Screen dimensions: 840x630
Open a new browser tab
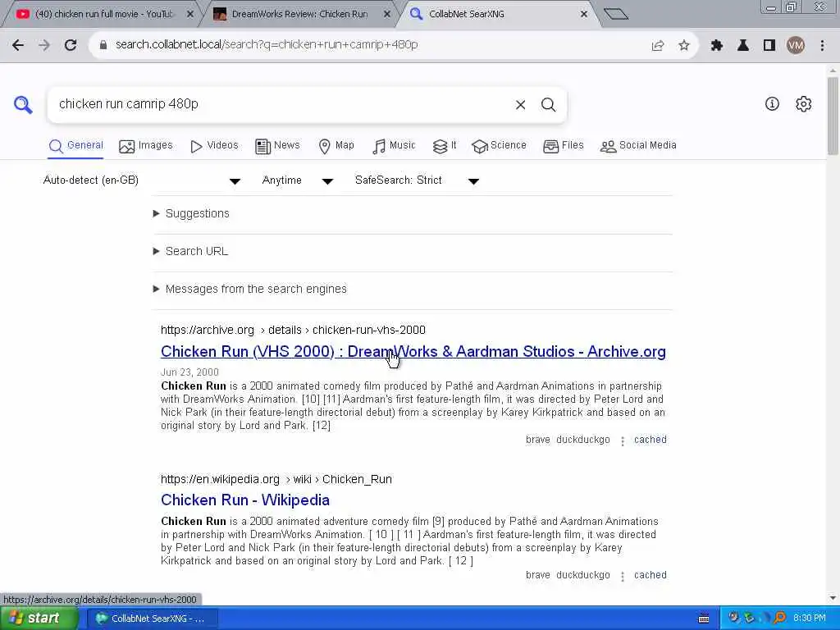click(x=615, y=14)
